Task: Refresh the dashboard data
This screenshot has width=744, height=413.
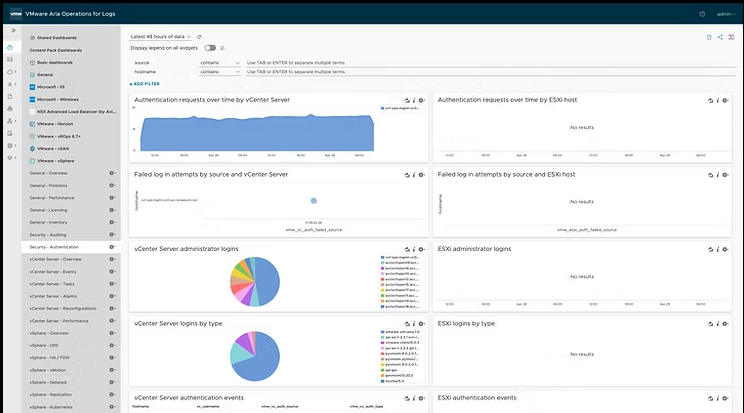Action: (199, 37)
